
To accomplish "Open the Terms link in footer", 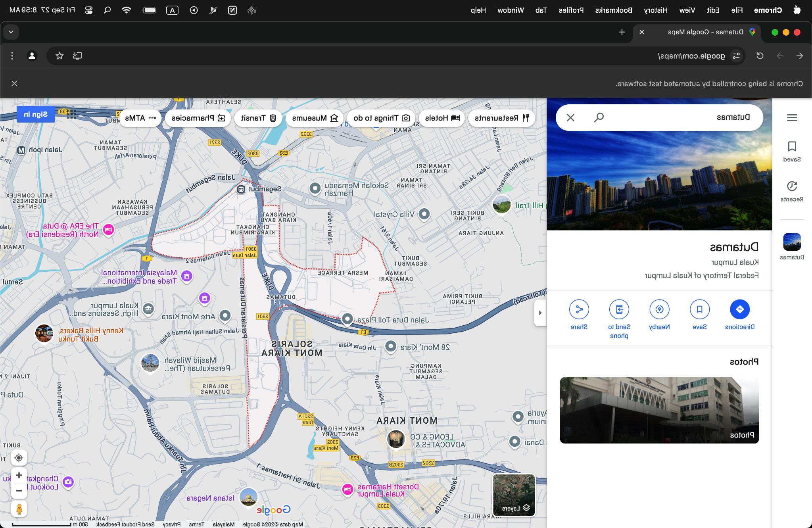I will tap(196, 524).
